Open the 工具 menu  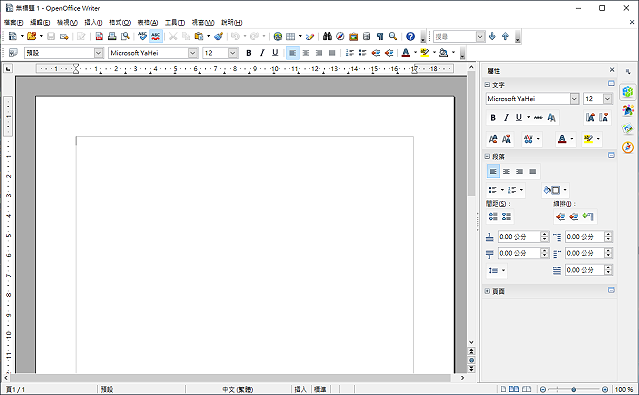click(x=175, y=22)
